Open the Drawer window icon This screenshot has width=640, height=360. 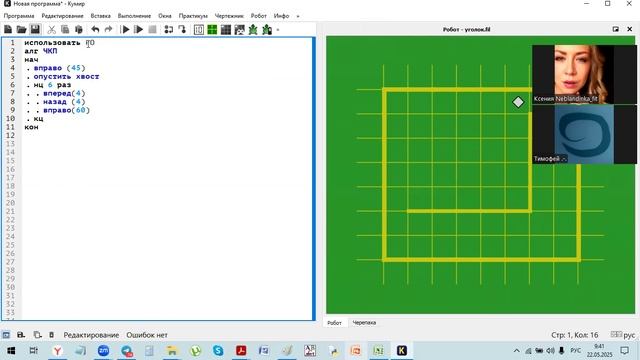pos(240,29)
